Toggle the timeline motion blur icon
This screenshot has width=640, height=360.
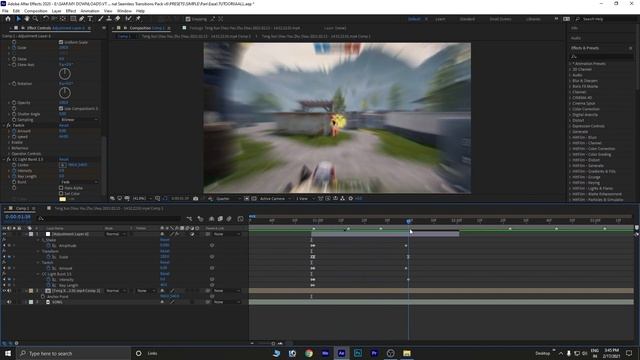coord(229,219)
